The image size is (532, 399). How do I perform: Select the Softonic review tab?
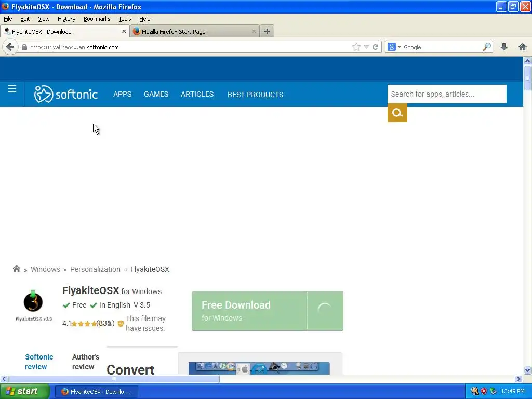[39, 362]
